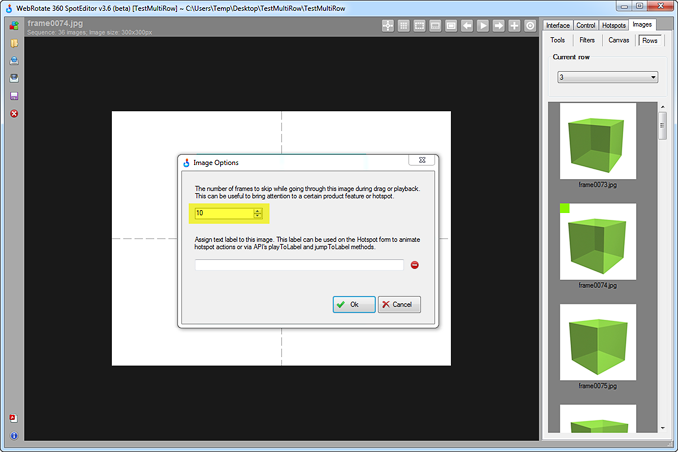Switch to the Control tab
678x452 pixels.
pyautogui.click(x=586, y=26)
